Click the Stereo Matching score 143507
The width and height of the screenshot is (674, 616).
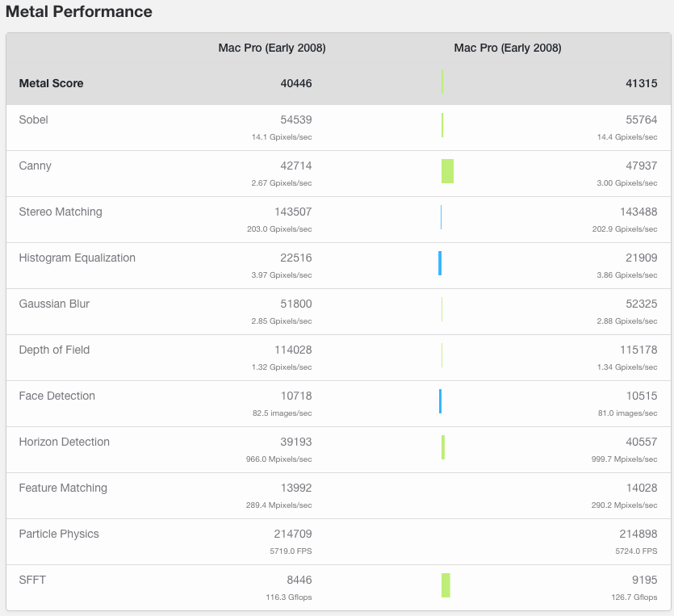pos(293,212)
